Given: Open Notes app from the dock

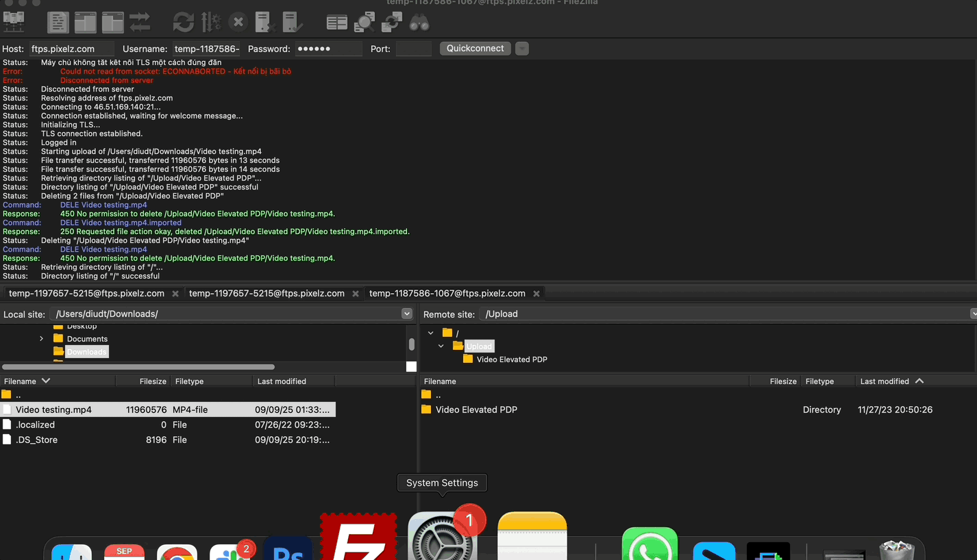Looking at the screenshot, I should (532, 536).
